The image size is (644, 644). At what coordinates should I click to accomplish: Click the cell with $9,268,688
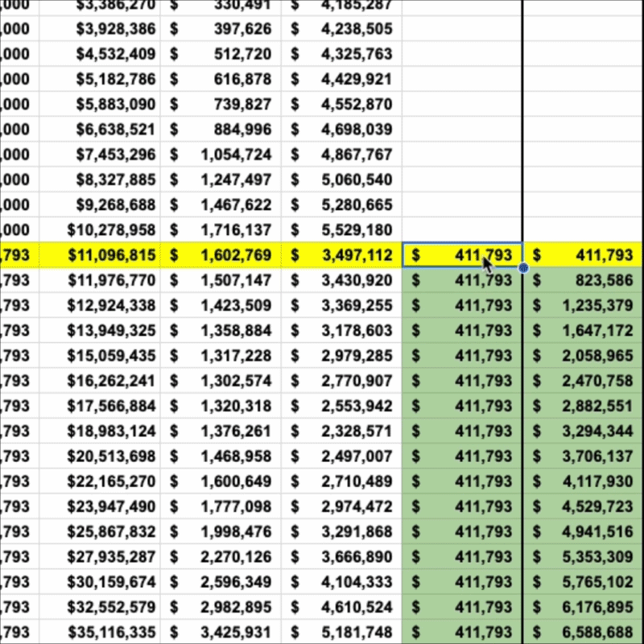tap(100, 204)
